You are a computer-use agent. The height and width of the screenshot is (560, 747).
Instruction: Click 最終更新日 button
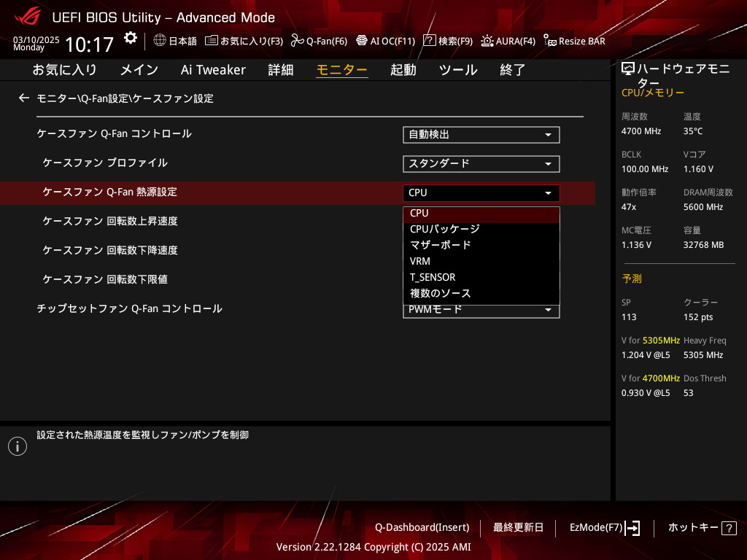click(519, 528)
